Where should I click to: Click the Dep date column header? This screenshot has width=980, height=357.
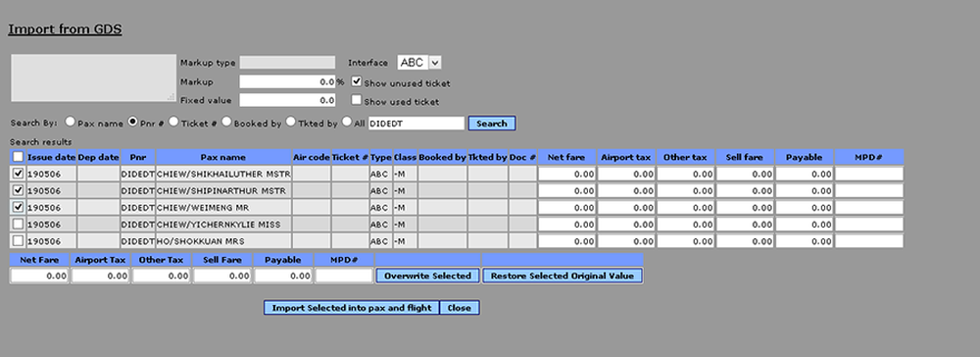pyautogui.click(x=98, y=158)
